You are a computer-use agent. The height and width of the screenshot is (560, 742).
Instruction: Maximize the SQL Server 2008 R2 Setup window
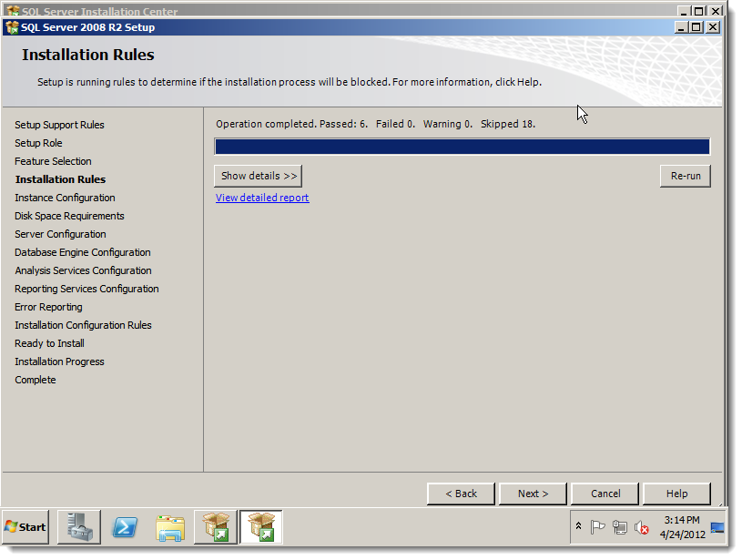pyautogui.click(x=696, y=27)
